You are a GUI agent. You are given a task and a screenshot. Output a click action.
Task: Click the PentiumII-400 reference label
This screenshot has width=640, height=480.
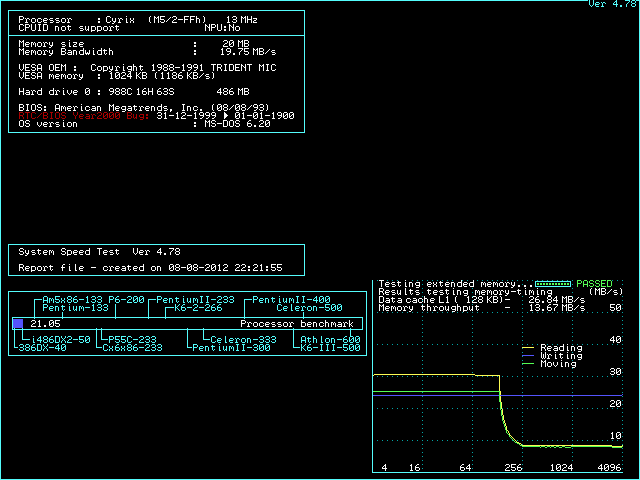(x=291, y=300)
